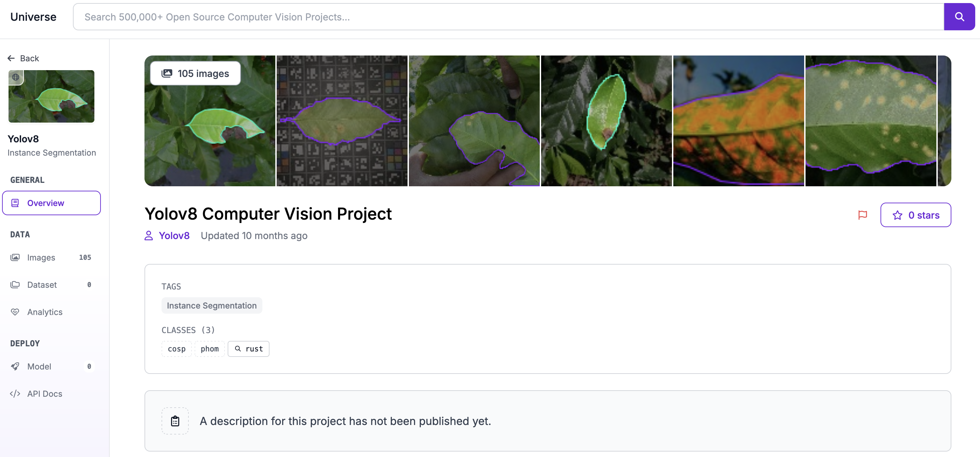Click the user profile icon beside Yolov8

(149, 236)
